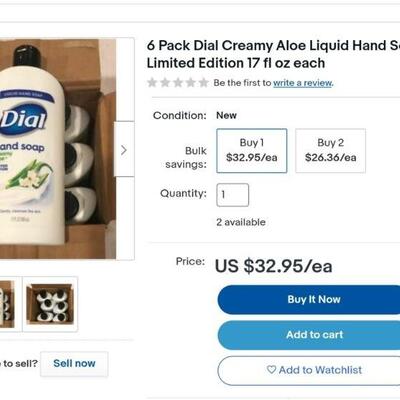Select the Buy 2 $26.36/ea option
This screenshot has width=400, height=400.
[330, 151]
